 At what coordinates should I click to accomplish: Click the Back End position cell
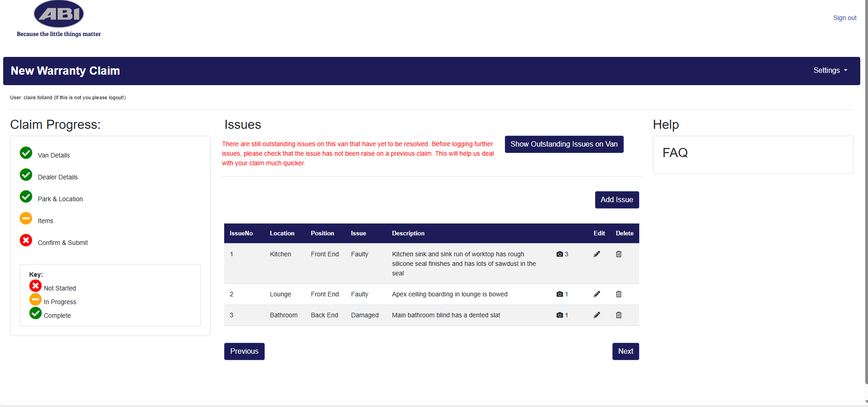pos(324,315)
